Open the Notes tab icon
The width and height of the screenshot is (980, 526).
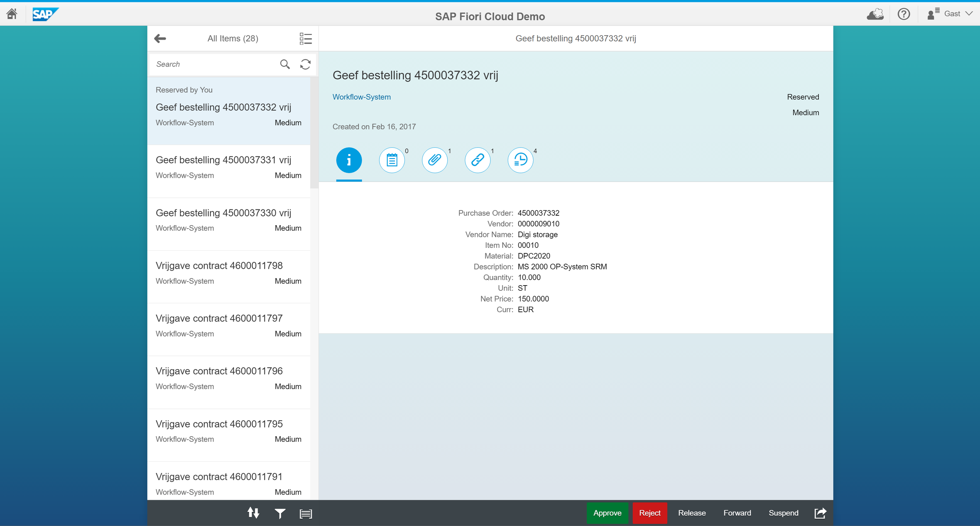pyautogui.click(x=392, y=160)
